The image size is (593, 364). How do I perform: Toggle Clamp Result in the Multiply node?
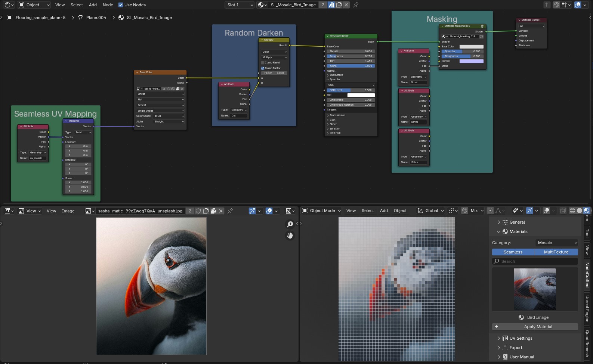pyautogui.click(x=263, y=63)
